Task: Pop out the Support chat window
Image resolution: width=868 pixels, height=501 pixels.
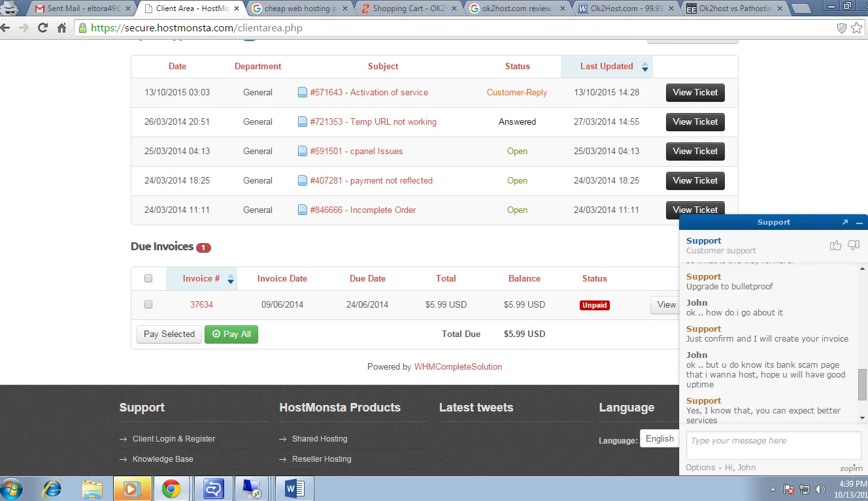Action: 844,222
